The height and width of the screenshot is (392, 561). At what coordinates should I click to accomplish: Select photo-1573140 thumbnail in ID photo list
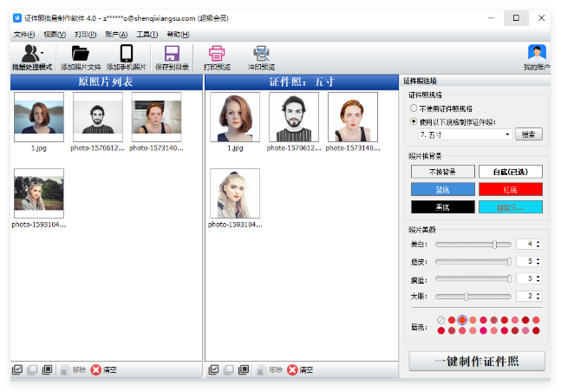[x=353, y=117]
